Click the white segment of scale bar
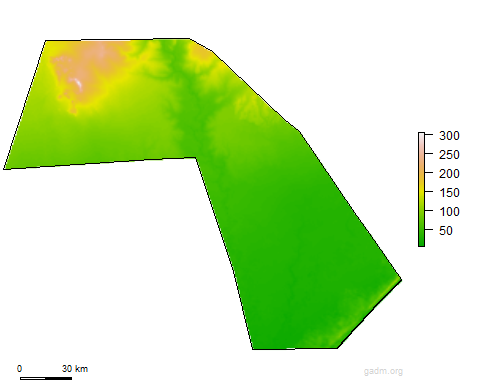The image size is (480, 380). coord(33,378)
